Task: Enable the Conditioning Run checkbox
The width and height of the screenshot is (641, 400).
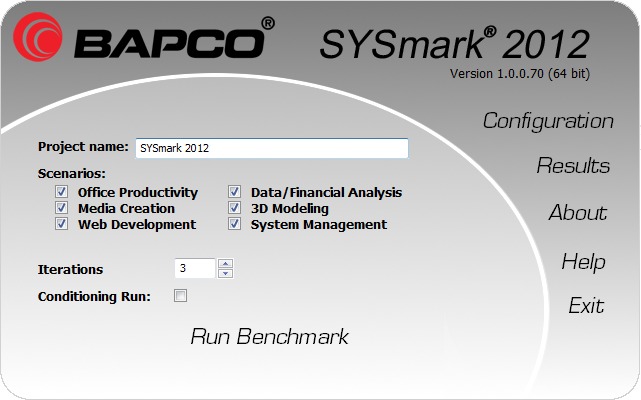Action: [x=181, y=296]
